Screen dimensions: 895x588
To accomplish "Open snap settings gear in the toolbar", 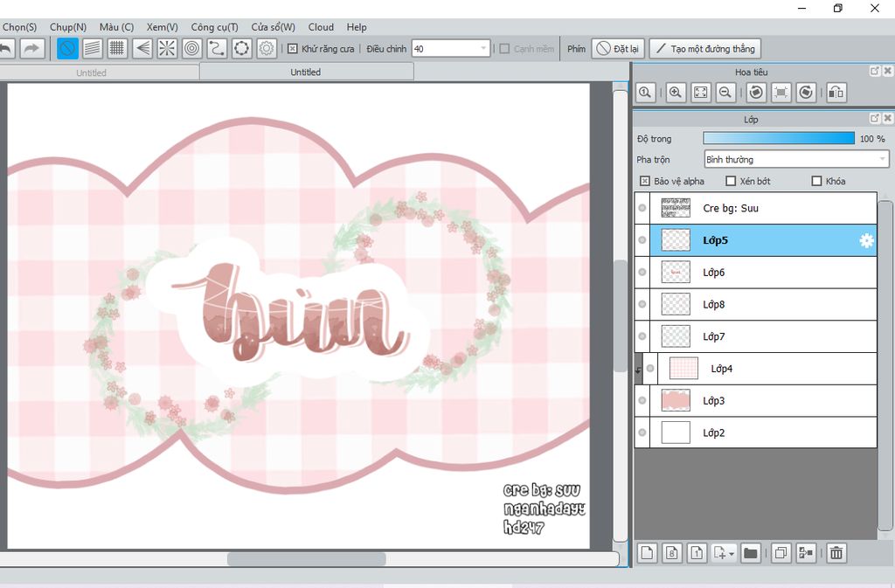I will point(267,49).
